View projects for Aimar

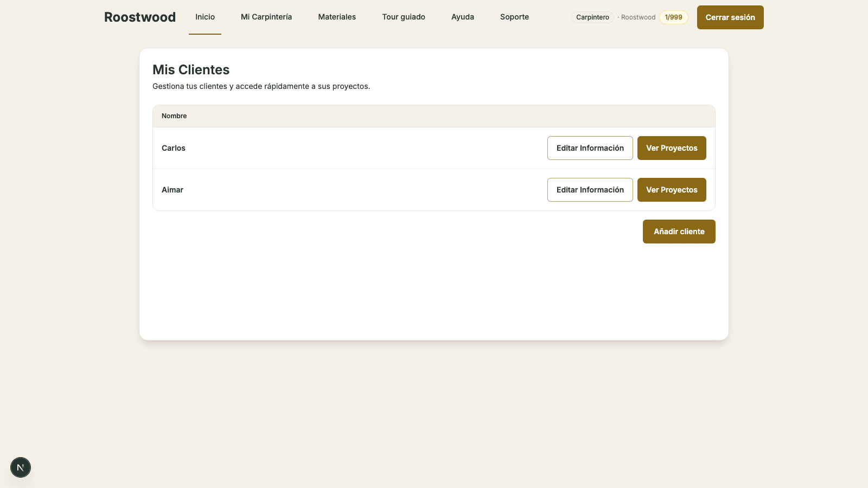672,190
